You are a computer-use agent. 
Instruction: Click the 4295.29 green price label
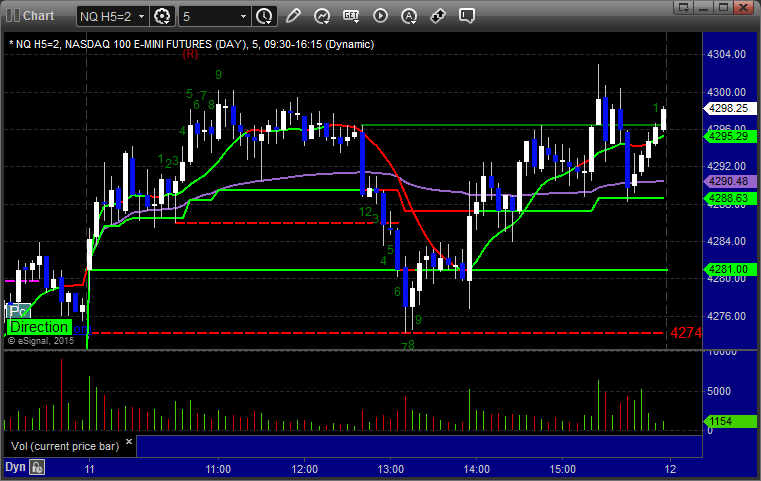[x=729, y=136]
